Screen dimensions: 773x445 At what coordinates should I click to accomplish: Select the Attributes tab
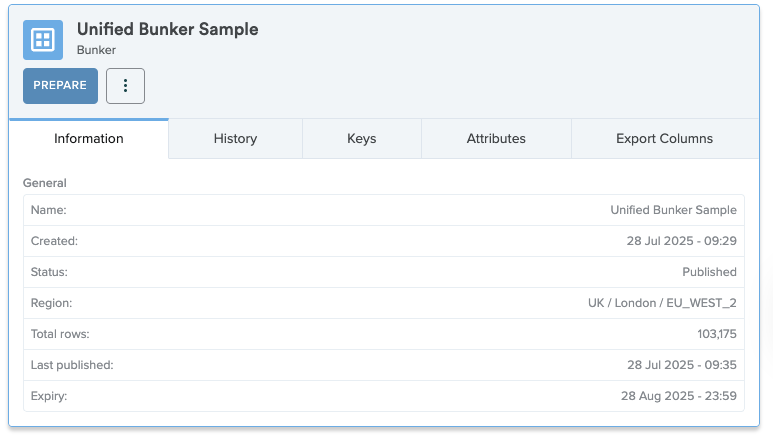tap(496, 139)
